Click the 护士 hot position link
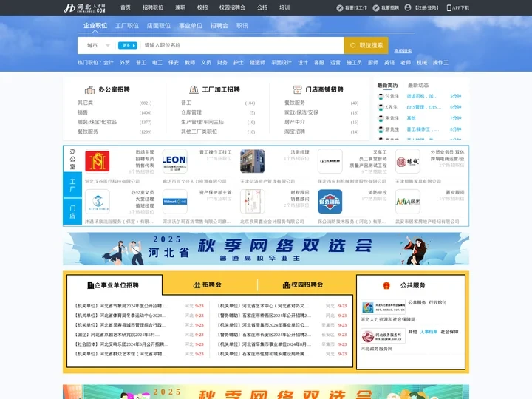 pyautogui.click(x=239, y=63)
